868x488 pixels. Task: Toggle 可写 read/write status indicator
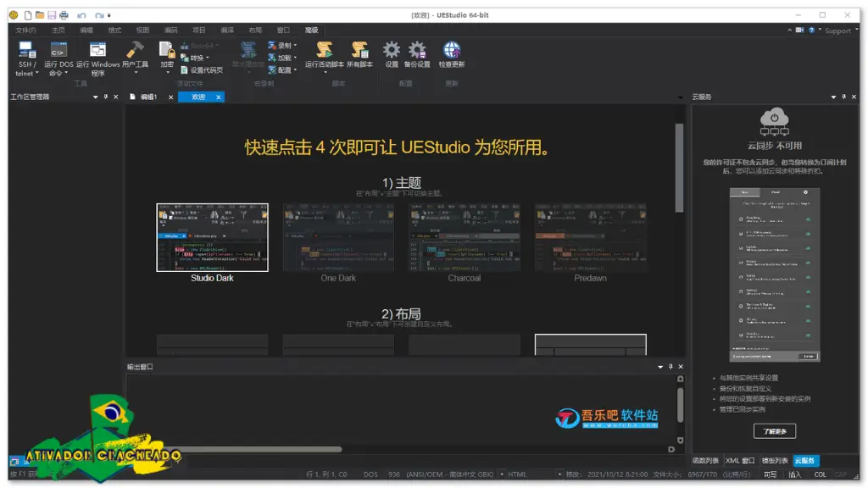coord(770,474)
